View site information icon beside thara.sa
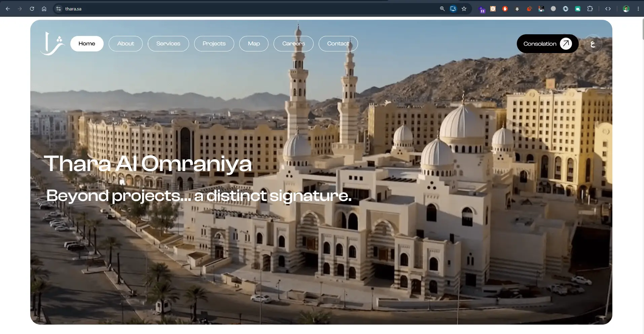This screenshot has height=334, width=644. [x=59, y=9]
